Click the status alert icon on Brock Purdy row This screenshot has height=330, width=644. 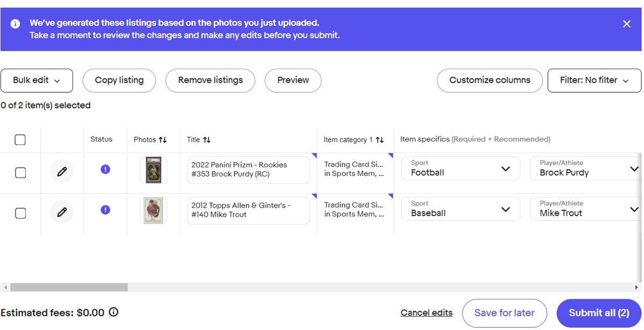click(x=105, y=169)
